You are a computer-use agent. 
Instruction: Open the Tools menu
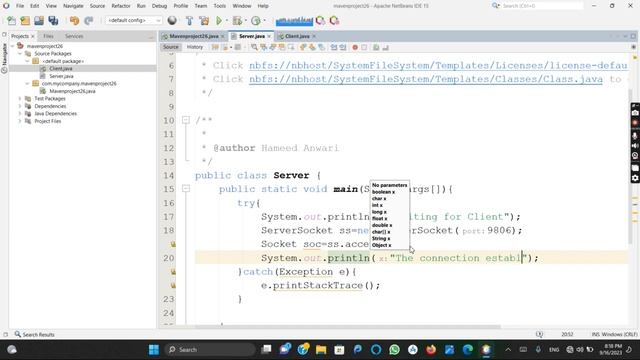pyautogui.click(x=220, y=6)
